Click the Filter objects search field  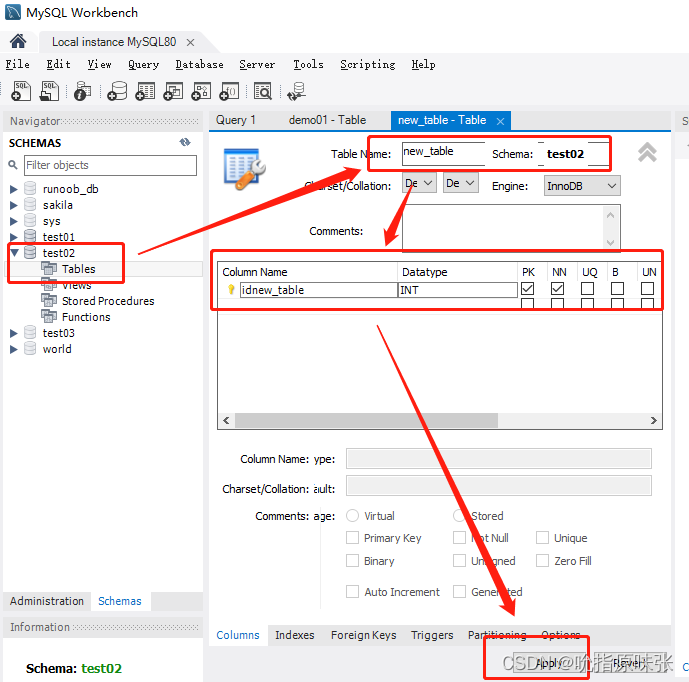click(x=110, y=165)
